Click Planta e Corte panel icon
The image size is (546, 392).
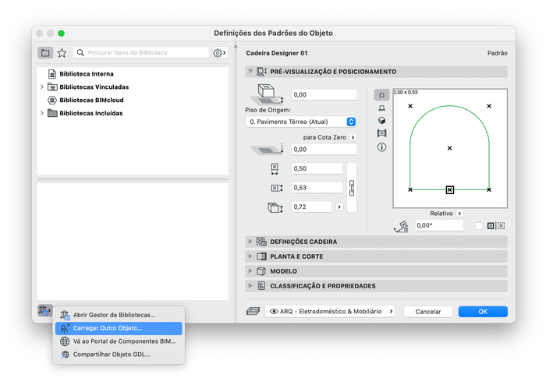[261, 256]
